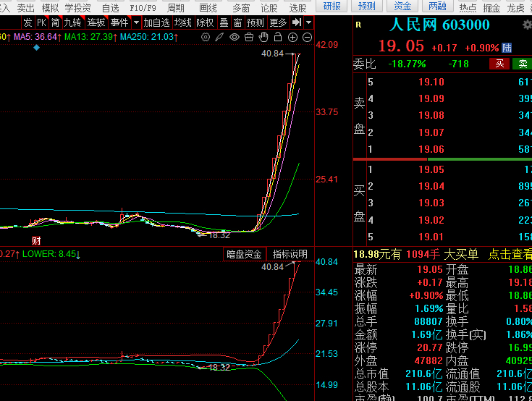Click the PK compare button
This screenshot has height=401, width=532.
tap(41, 22)
